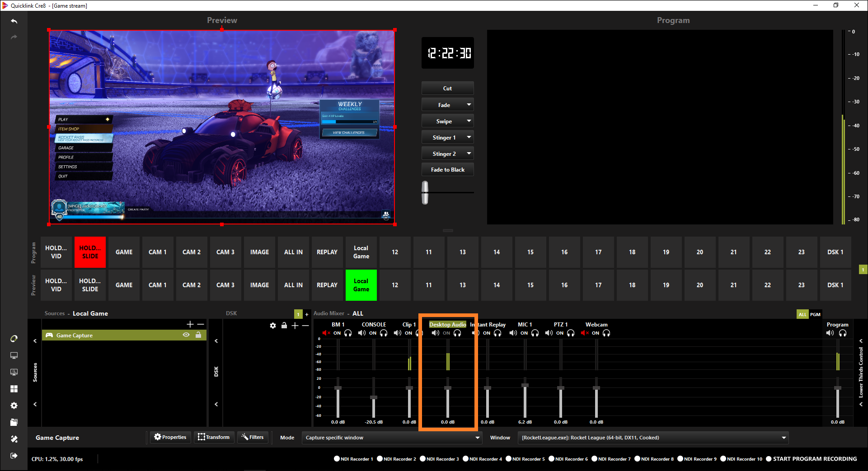Click the MIC 1 volume fader handle
Screen dimensions: 868x471
[525, 385]
